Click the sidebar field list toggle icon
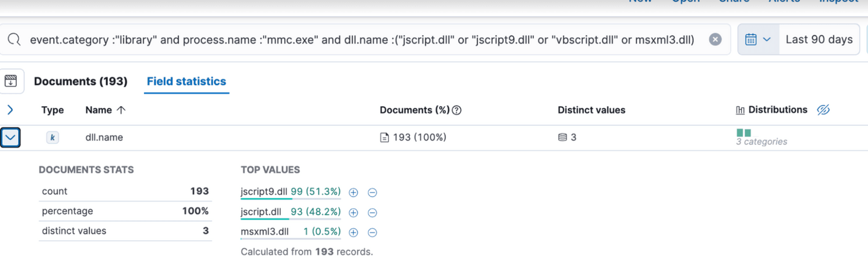 pos(11,81)
